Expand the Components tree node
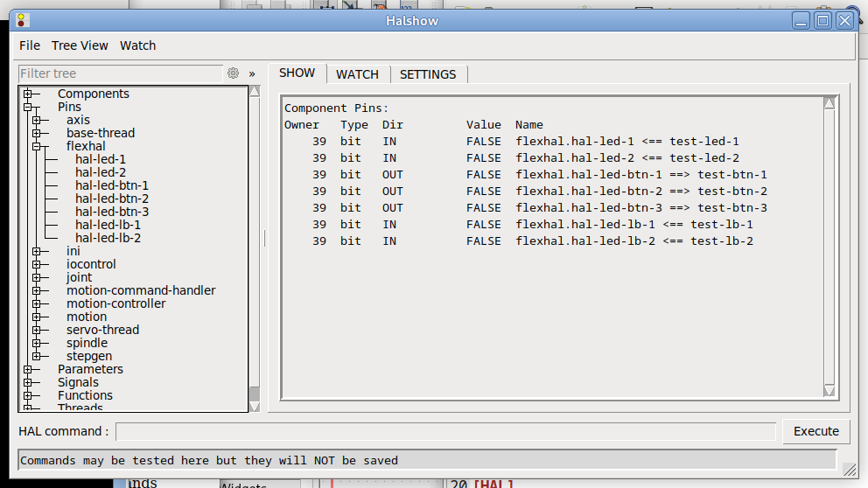Viewport: 868px width, 488px height. pos(28,94)
